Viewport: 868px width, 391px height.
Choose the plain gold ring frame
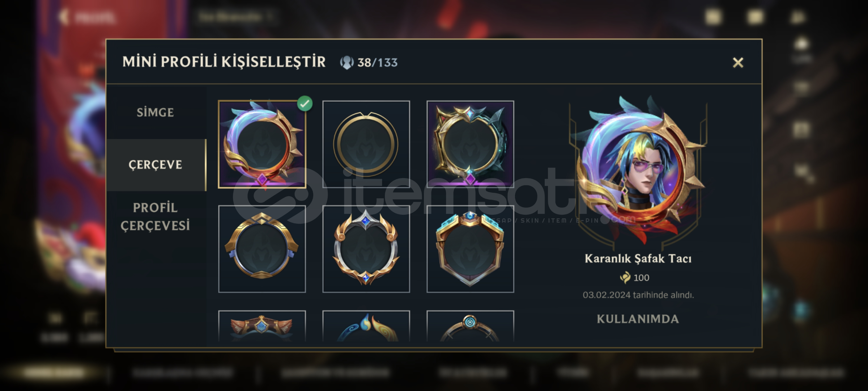(366, 144)
